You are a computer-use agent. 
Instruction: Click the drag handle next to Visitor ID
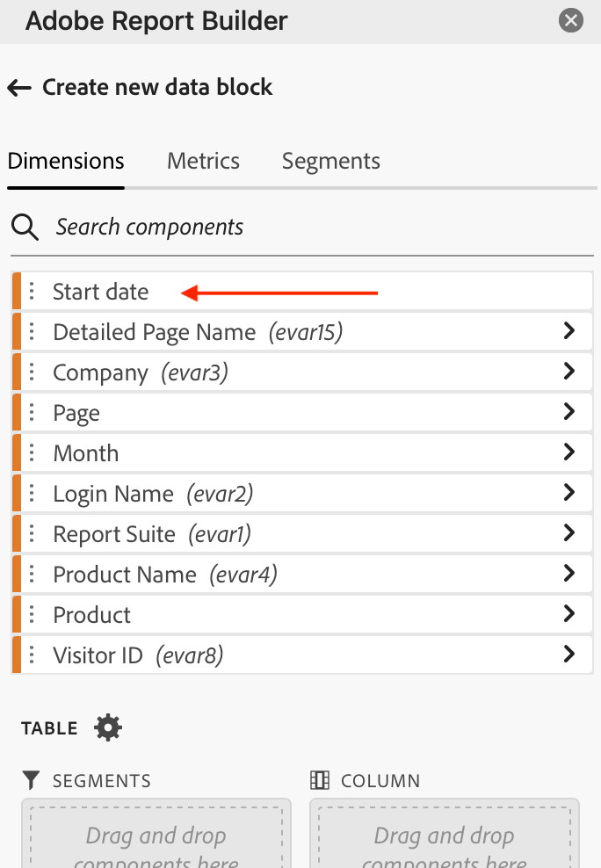[x=33, y=654]
